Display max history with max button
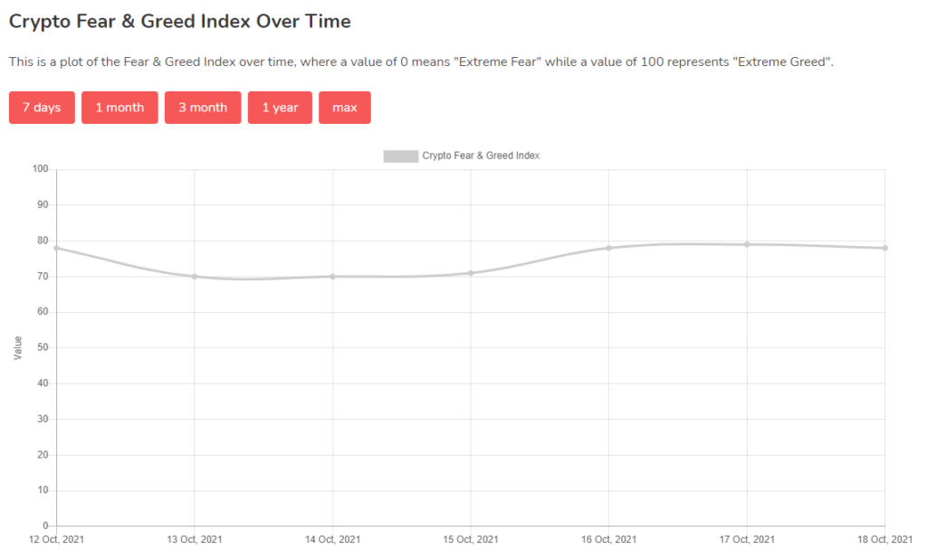This screenshot has height=560, width=927. (x=345, y=108)
